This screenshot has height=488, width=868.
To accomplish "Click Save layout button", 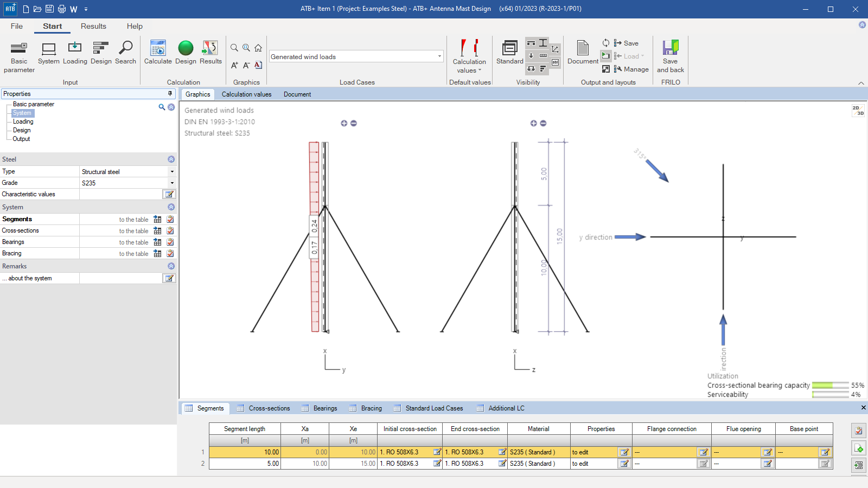I will tap(626, 43).
